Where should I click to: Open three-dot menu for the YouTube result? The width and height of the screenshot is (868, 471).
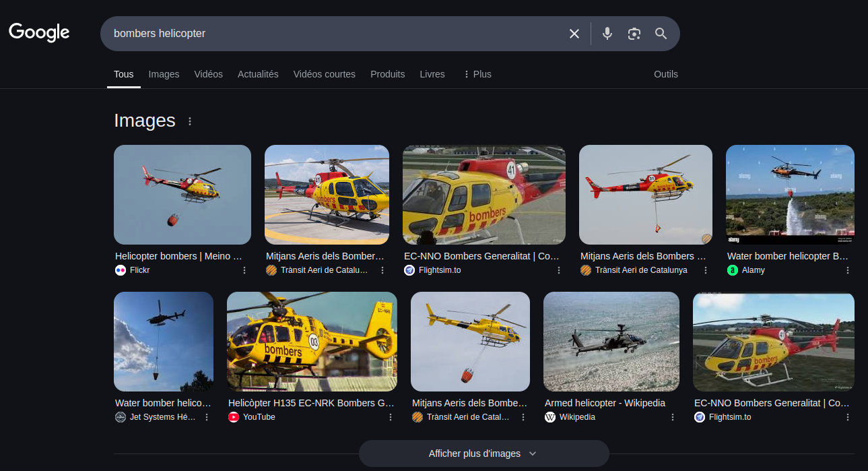(391, 417)
